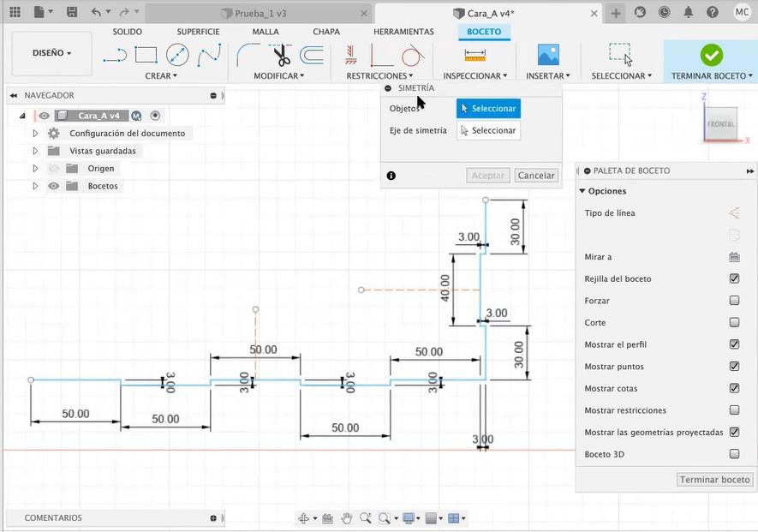Collapse the Opciones section
The height and width of the screenshot is (532, 758).
pyautogui.click(x=582, y=191)
